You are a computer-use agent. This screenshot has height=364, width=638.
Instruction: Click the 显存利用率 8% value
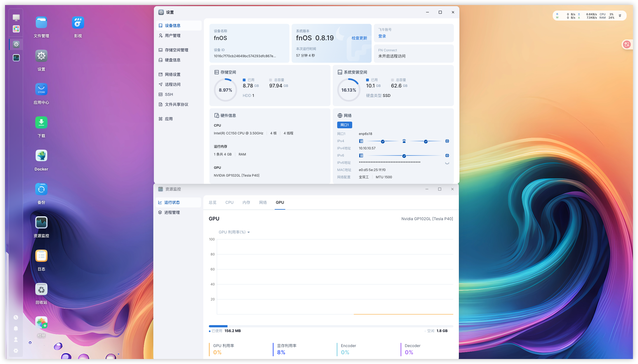click(281, 352)
